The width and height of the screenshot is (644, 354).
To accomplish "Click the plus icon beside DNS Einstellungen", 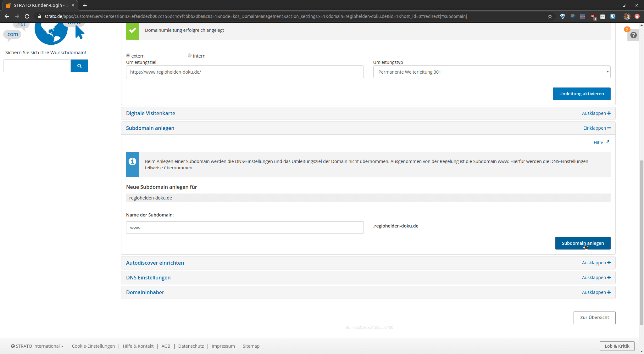I will [x=609, y=278].
